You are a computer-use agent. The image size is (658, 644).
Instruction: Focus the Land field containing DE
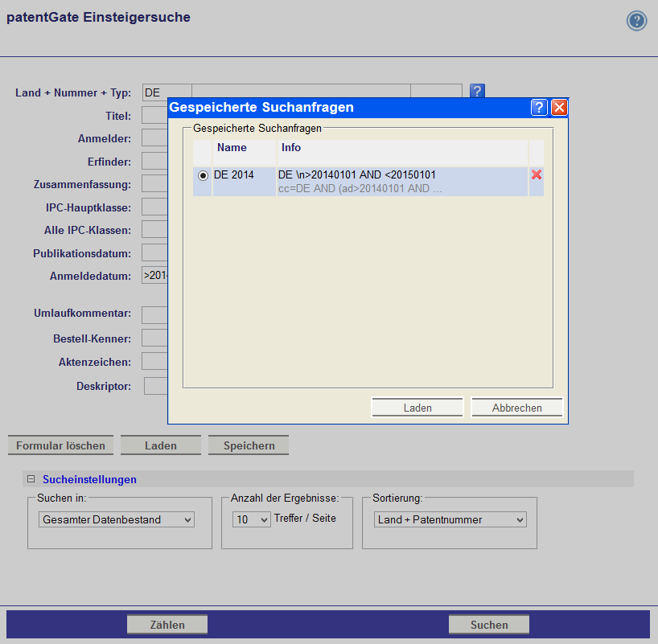point(167,92)
